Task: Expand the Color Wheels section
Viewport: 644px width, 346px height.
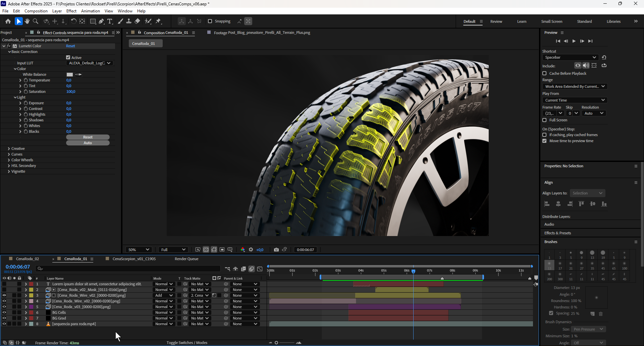Action: [9, 160]
